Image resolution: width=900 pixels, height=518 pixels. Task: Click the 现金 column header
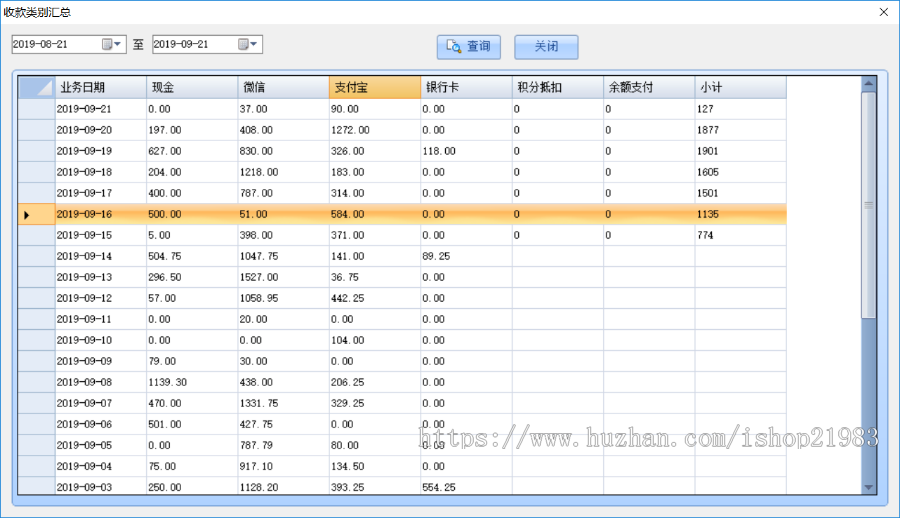coord(191,88)
